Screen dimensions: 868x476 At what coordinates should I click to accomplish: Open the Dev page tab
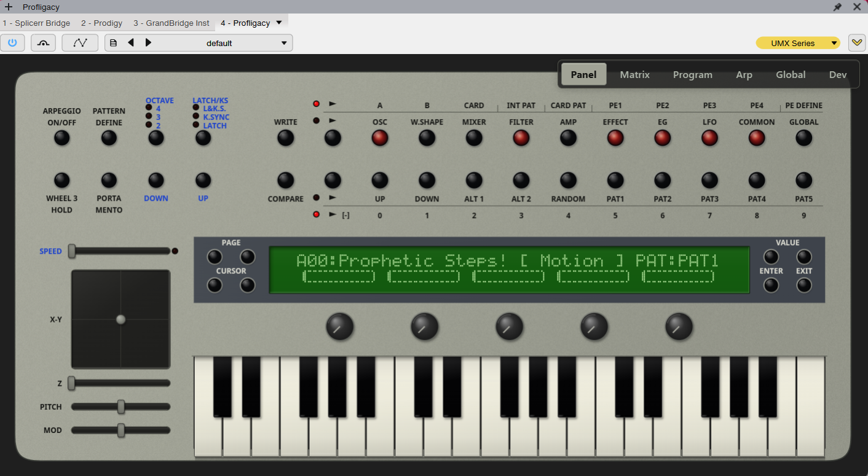838,74
